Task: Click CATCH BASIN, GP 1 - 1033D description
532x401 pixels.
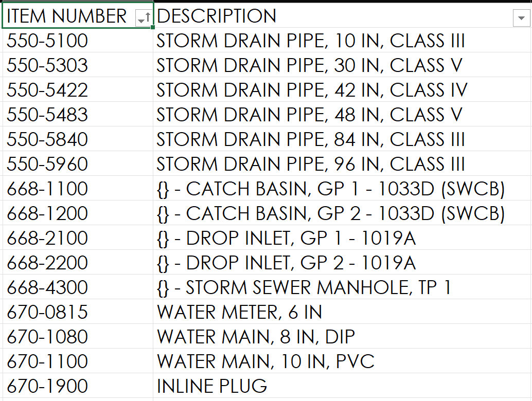Action: point(330,189)
